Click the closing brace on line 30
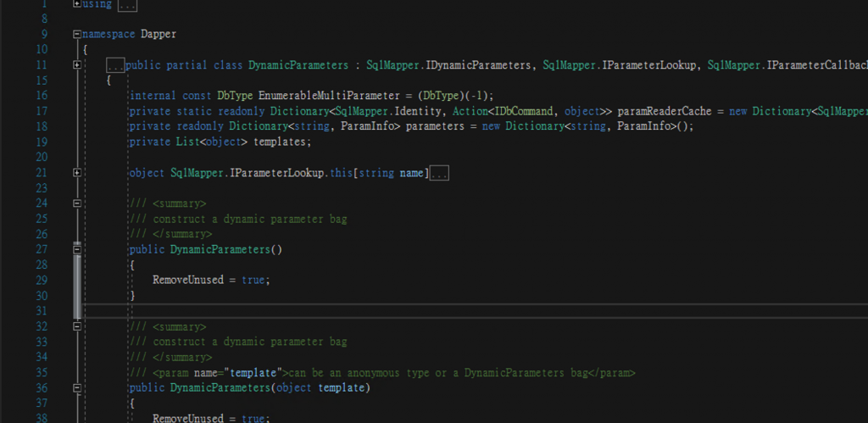The height and width of the screenshot is (423, 868). coord(133,296)
